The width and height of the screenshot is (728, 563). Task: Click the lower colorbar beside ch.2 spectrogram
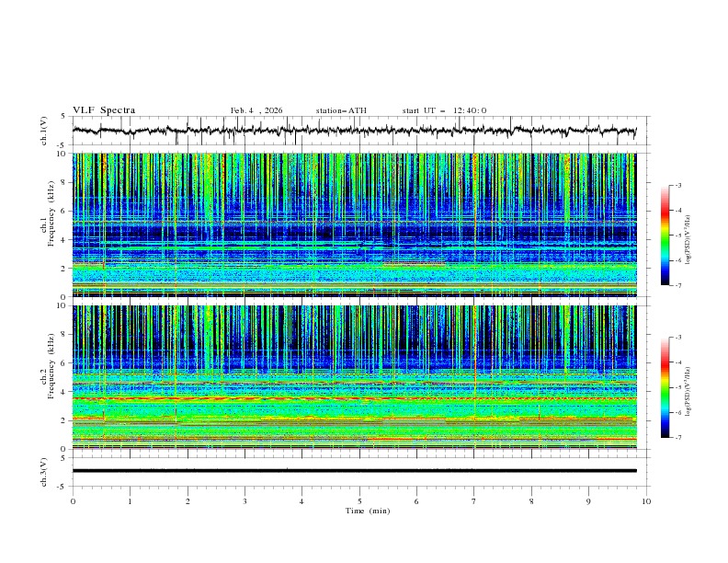tap(665, 387)
